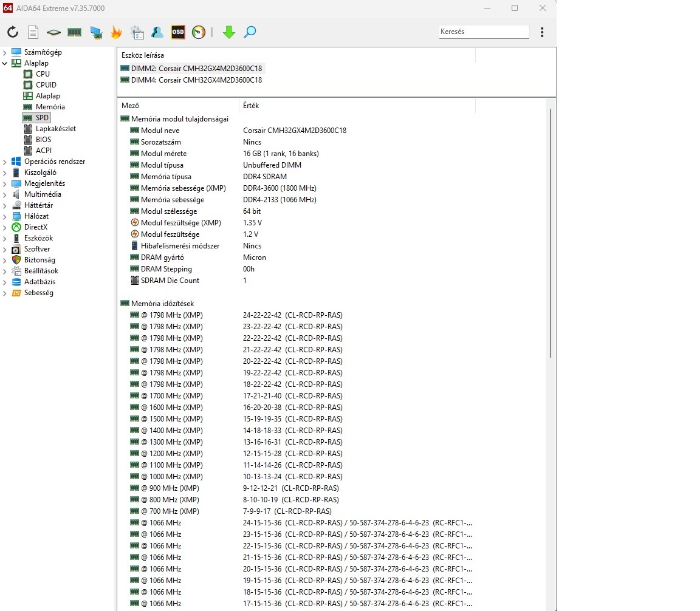Select the Modul feszültsége (XMP) row

(x=297, y=223)
